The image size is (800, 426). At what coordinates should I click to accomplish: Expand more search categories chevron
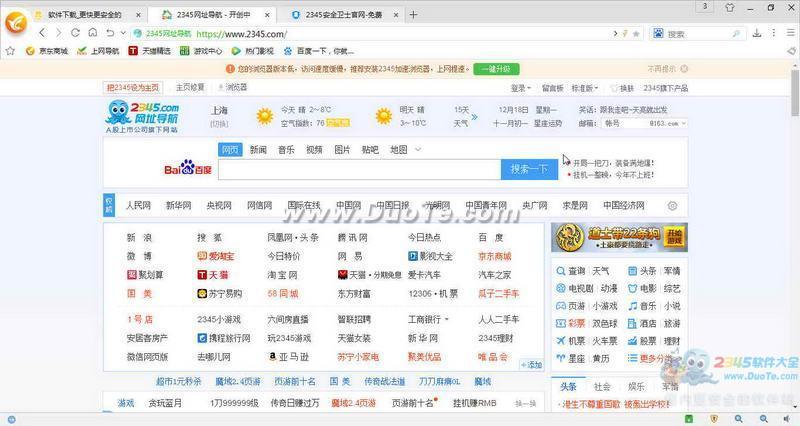pos(418,149)
